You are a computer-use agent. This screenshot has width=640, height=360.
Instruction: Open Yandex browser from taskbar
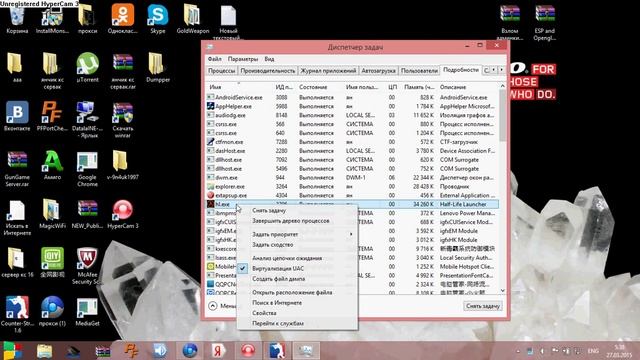click(x=218, y=351)
